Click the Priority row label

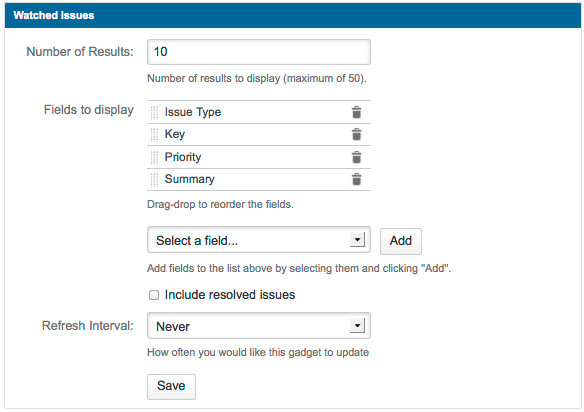click(183, 157)
